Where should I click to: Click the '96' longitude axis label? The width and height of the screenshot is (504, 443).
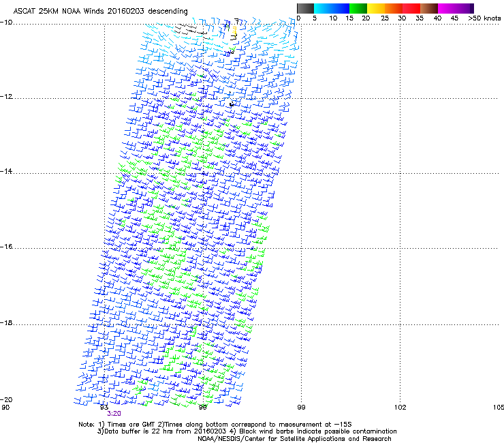coord(202,408)
